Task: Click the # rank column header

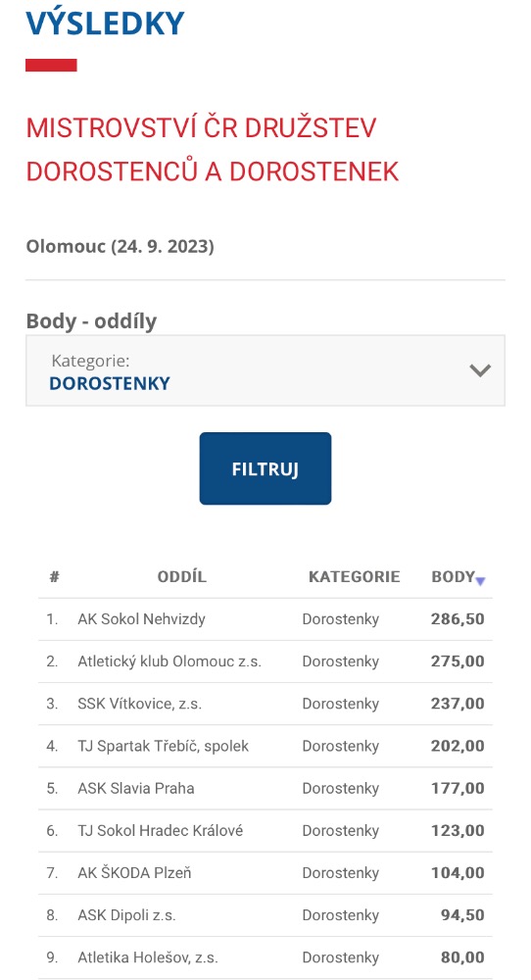Action: point(54,576)
